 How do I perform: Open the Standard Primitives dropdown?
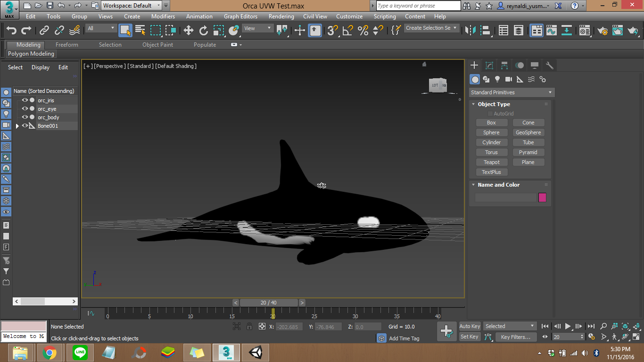point(511,92)
